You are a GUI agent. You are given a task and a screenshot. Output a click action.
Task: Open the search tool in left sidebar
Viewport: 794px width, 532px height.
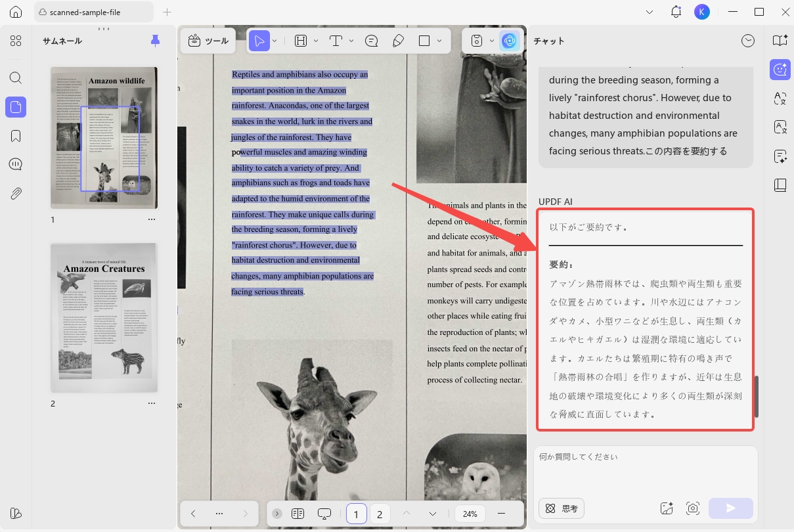16,78
